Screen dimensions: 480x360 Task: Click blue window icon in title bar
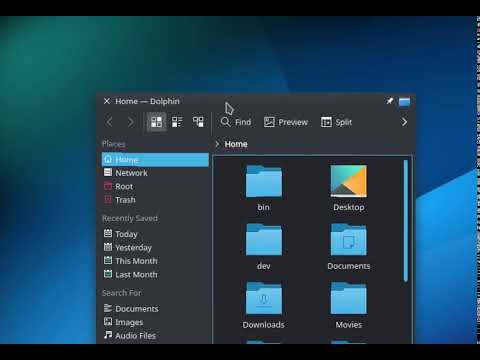(404, 102)
